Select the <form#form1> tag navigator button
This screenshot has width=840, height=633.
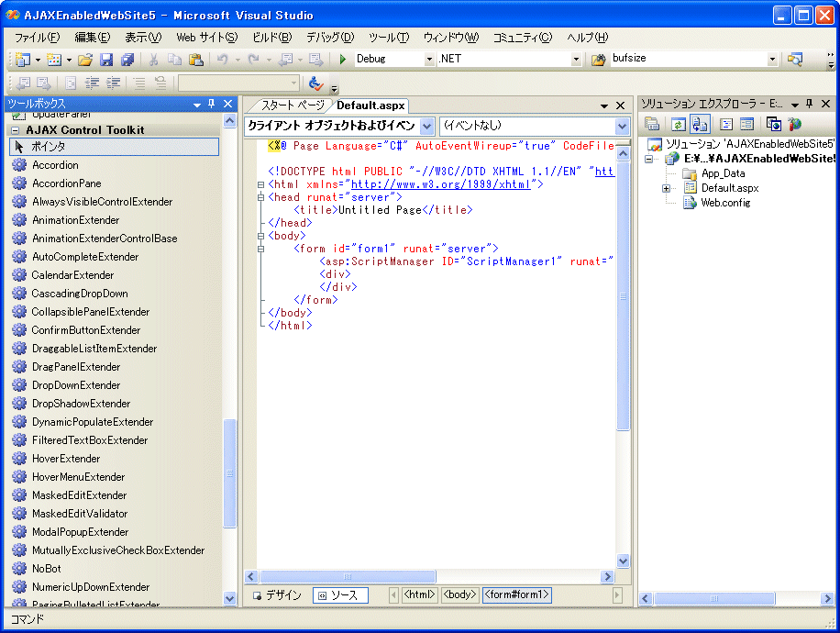[516, 595]
